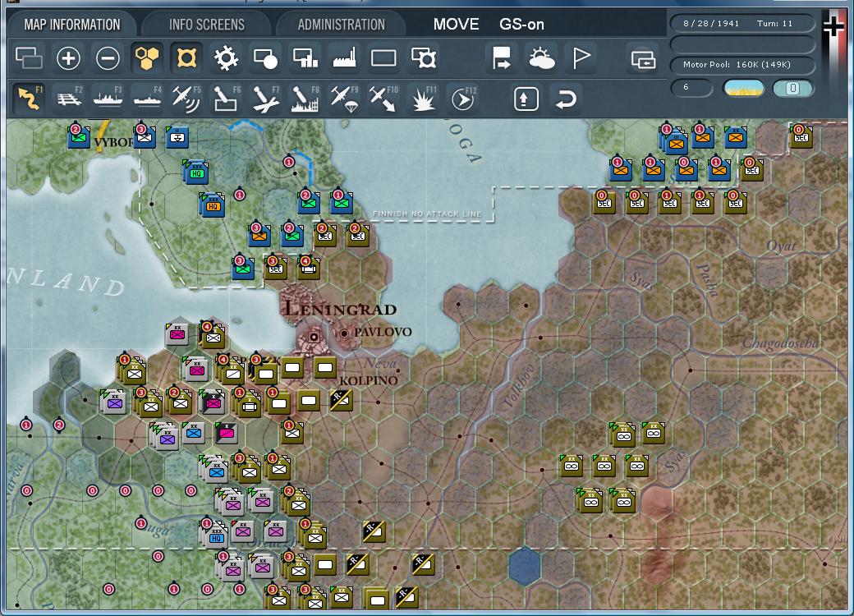The height and width of the screenshot is (616, 854).
Task: Open the game preferences gear icon
Action: pyautogui.click(x=227, y=59)
